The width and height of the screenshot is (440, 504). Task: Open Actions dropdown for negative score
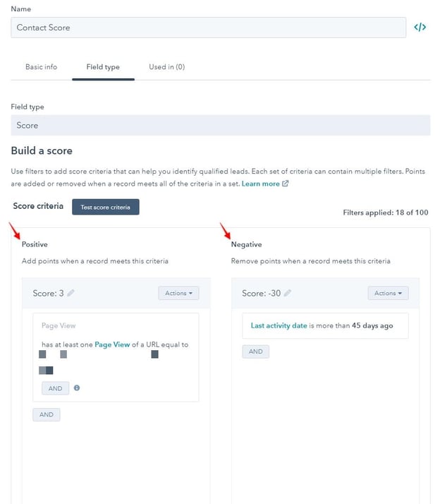(x=388, y=293)
